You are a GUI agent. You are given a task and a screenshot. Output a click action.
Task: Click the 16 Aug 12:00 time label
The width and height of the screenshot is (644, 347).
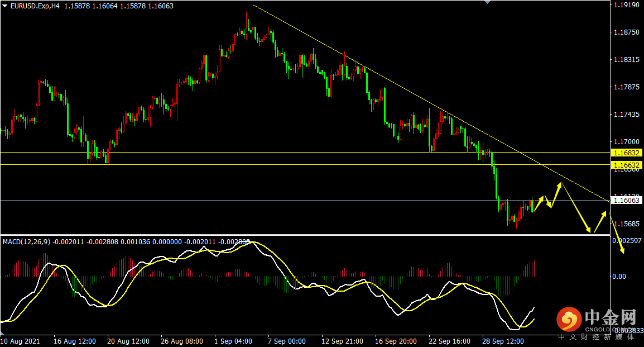(x=75, y=341)
